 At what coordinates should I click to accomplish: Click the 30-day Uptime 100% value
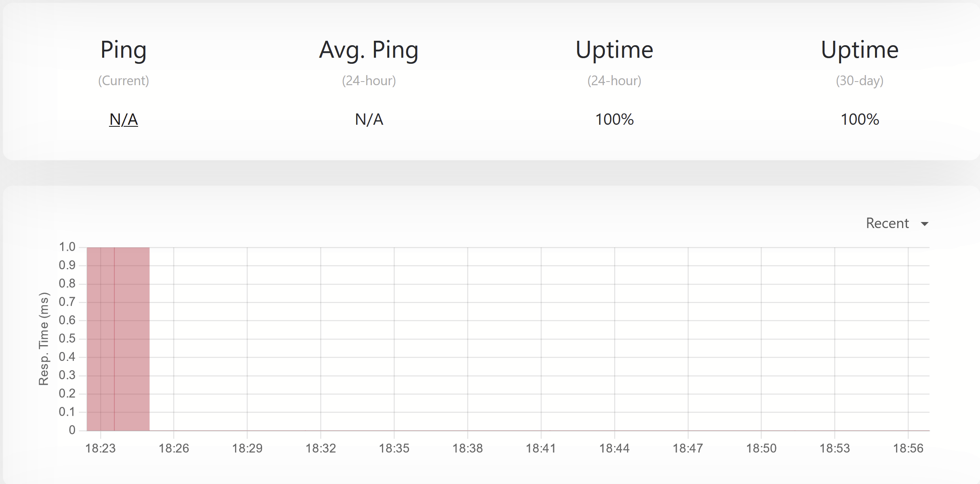coord(860,119)
